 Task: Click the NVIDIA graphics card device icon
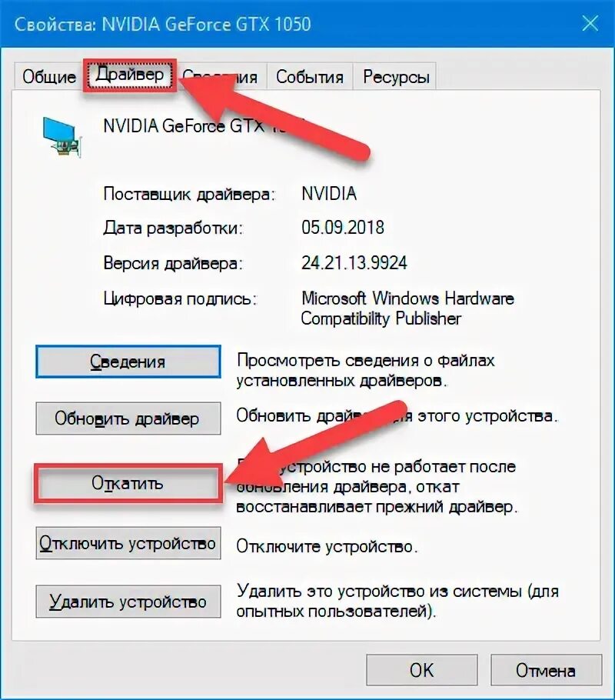(x=62, y=137)
